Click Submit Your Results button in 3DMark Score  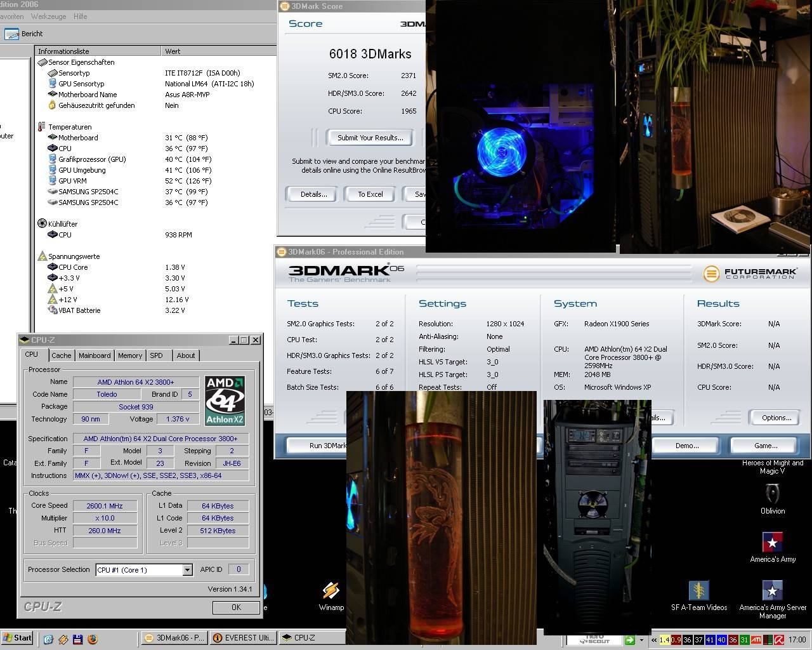pos(370,138)
